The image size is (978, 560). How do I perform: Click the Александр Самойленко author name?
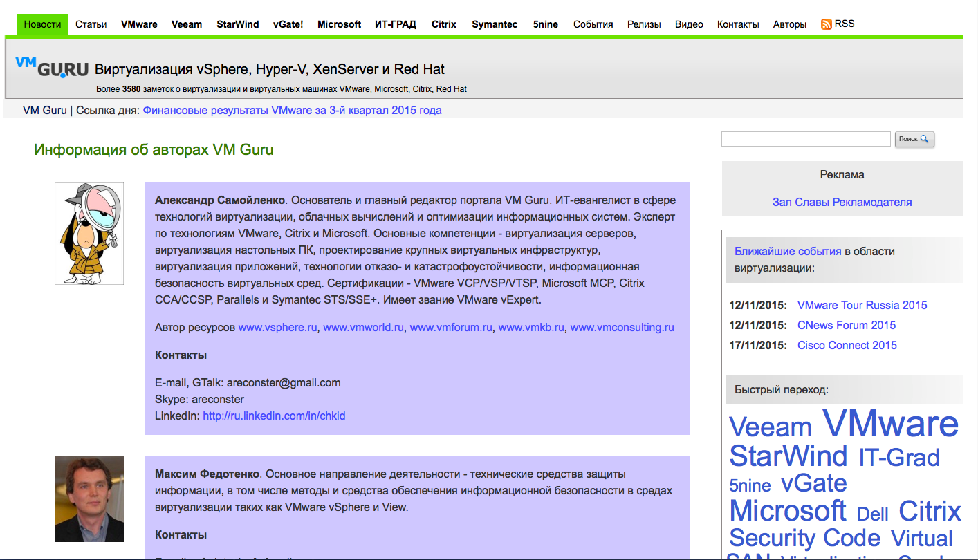point(220,200)
